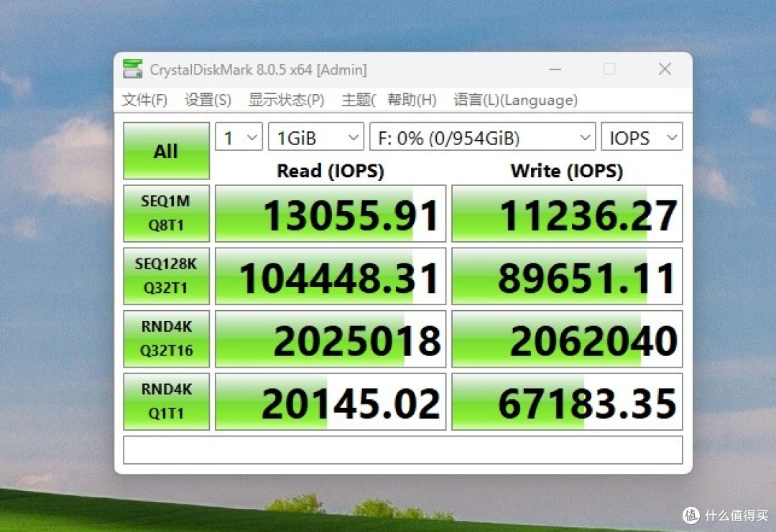The height and width of the screenshot is (532, 776).
Task: Click the RND4K Q1T1 write value 67183.35
Action: click(x=567, y=401)
